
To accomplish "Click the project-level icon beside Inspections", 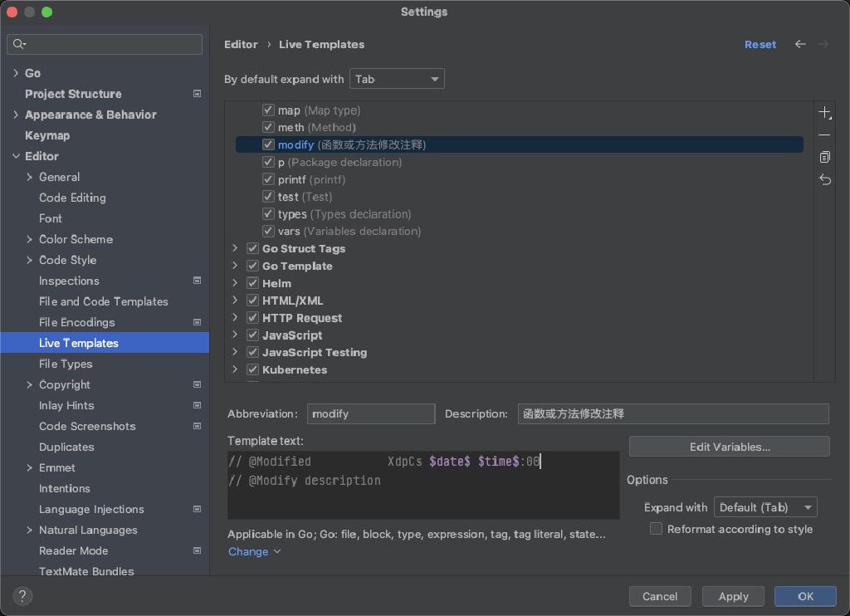I will pyautogui.click(x=197, y=281).
